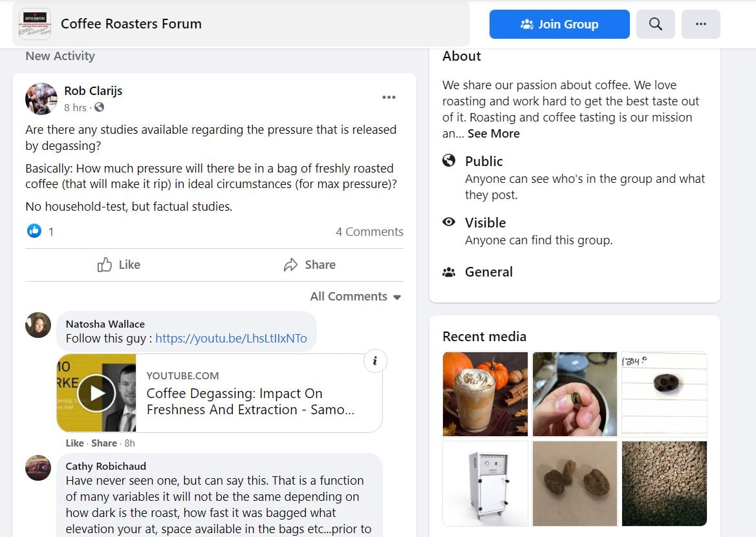Open the pumpkin latte photo in Recent media

(x=485, y=394)
